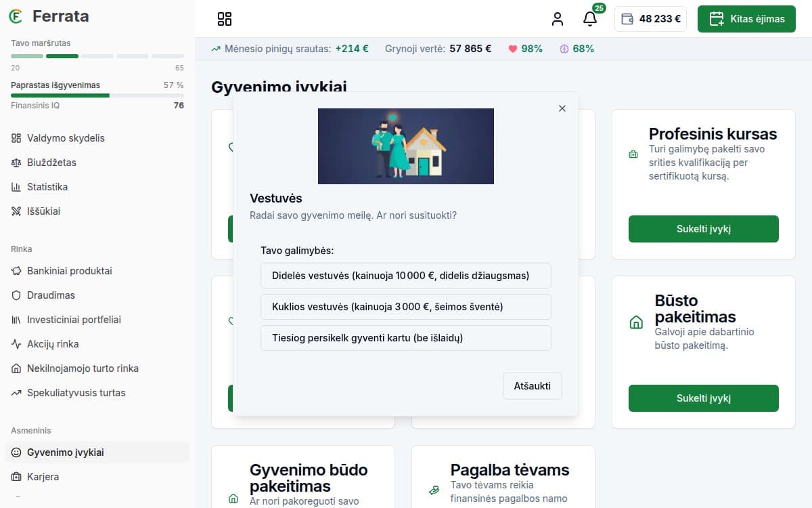
Task: Click the Kitas ėjimas button
Action: pos(746,19)
